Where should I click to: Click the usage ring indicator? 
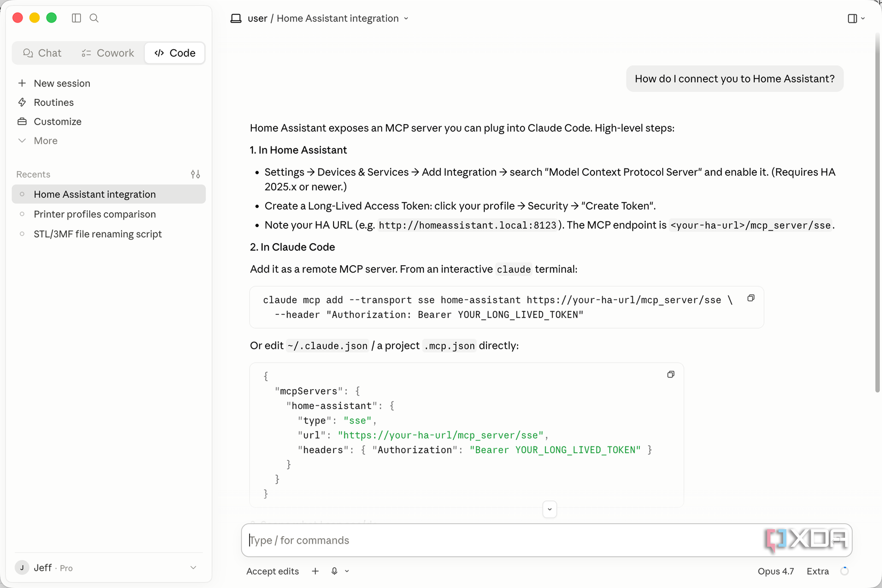[x=845, y=571]
